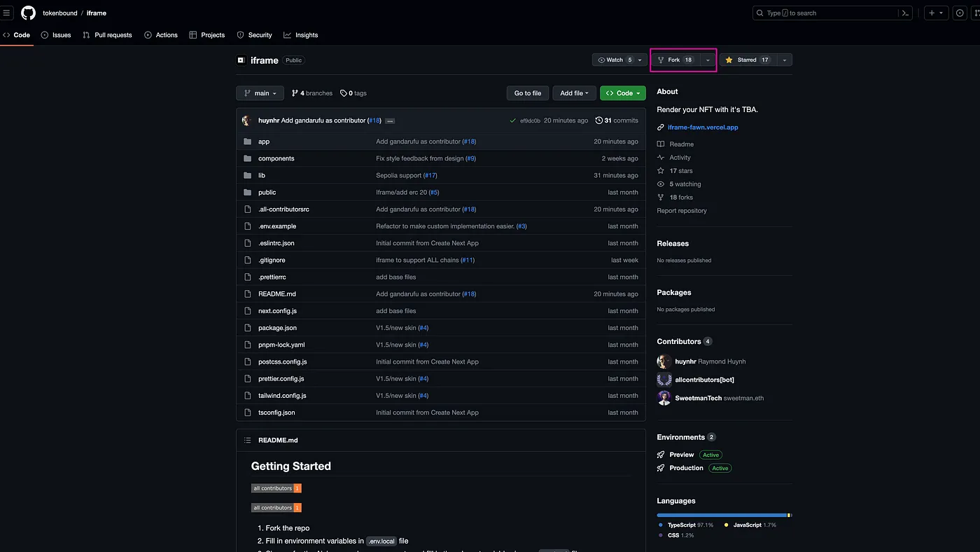Click the Sepolia support commit message
The height and width of the screenshot is (552, 980).
(399, 175)
